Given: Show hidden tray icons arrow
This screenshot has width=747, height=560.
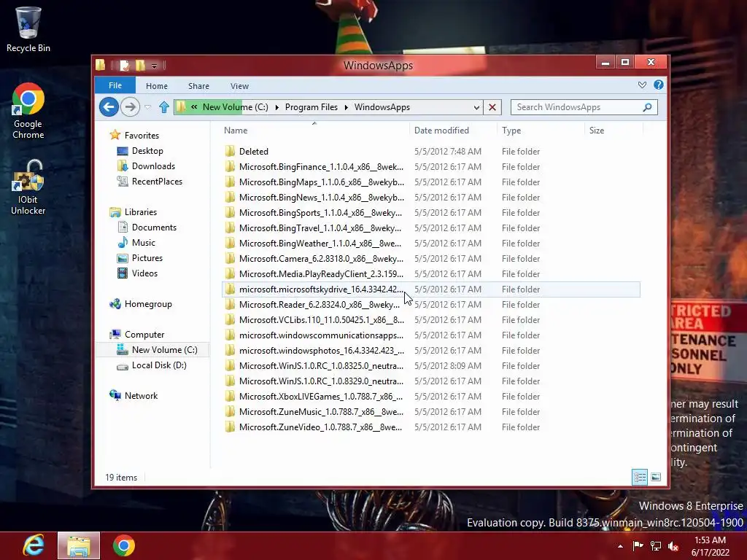Looking at the screenshot, I should click(x=620, y=546).
